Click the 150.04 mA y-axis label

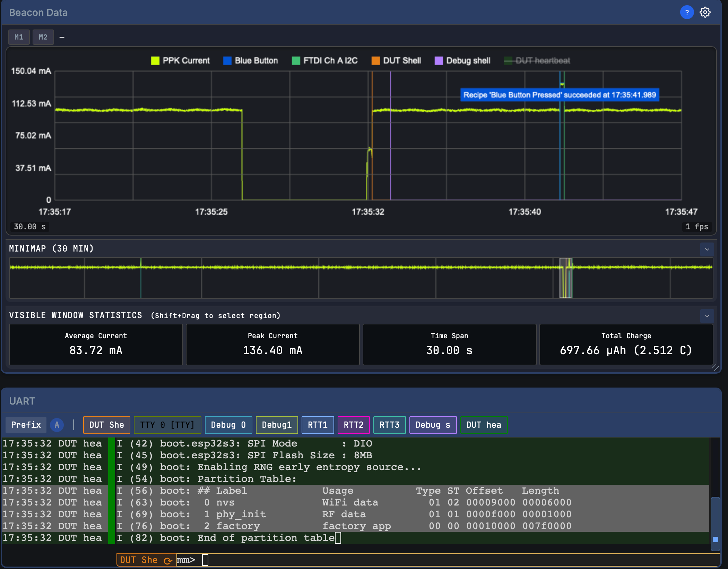31,71
